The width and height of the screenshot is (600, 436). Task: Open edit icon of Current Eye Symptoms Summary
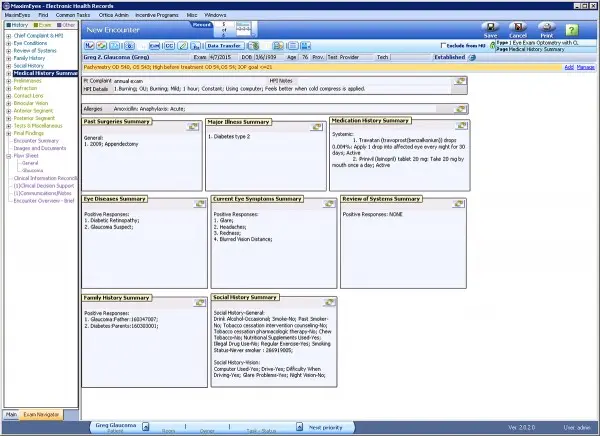[329, 204]
